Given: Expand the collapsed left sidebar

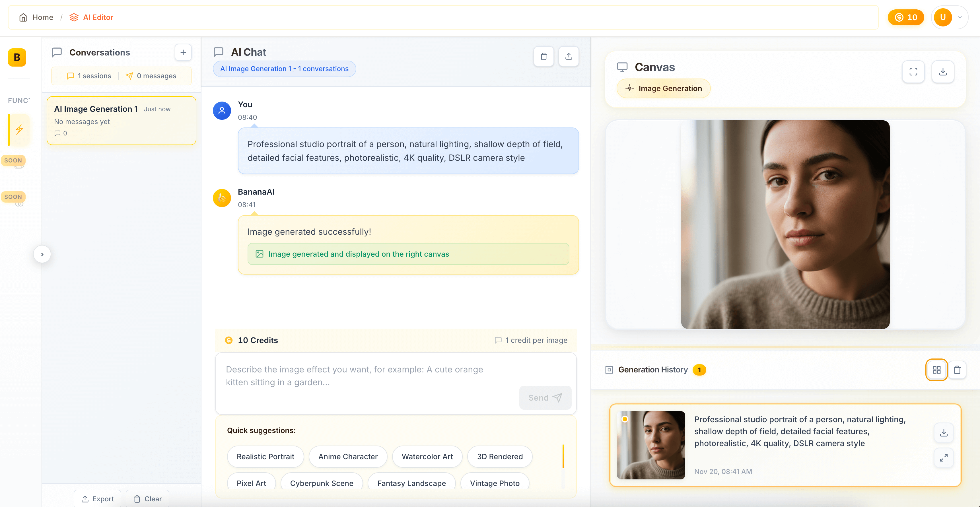Looking at the screenshot, I should [42, 254].
